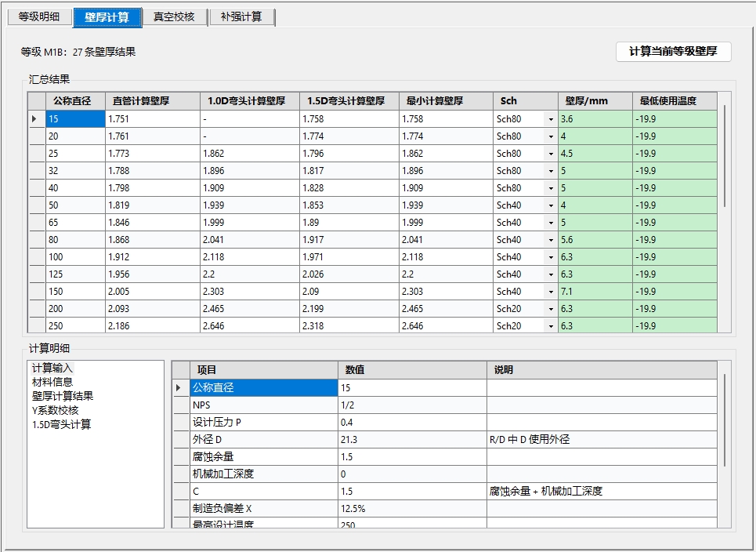Click the 说明 column header
756x552 pixels.
[x=602, y=370]
